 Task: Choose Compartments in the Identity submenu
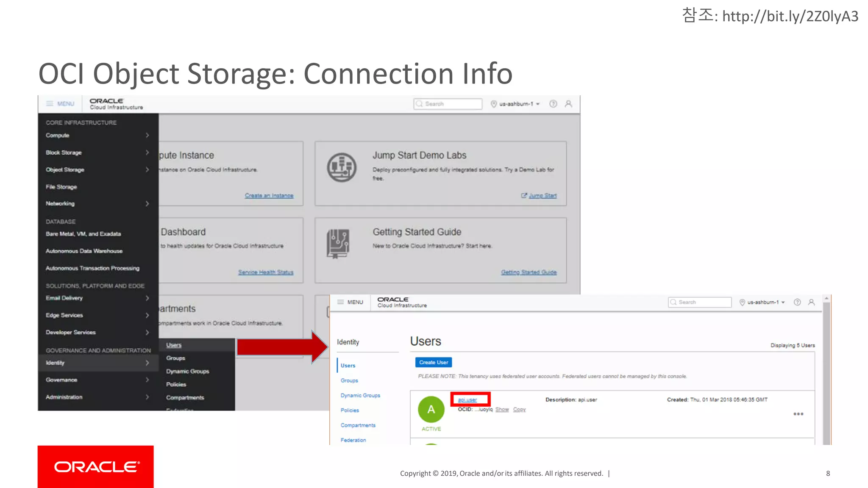tap(185, 397)
